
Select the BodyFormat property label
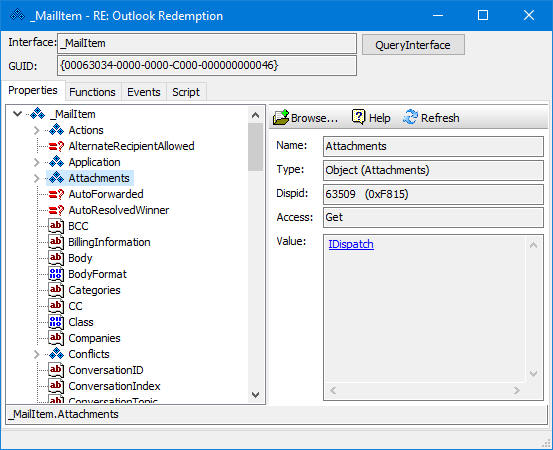97,274
